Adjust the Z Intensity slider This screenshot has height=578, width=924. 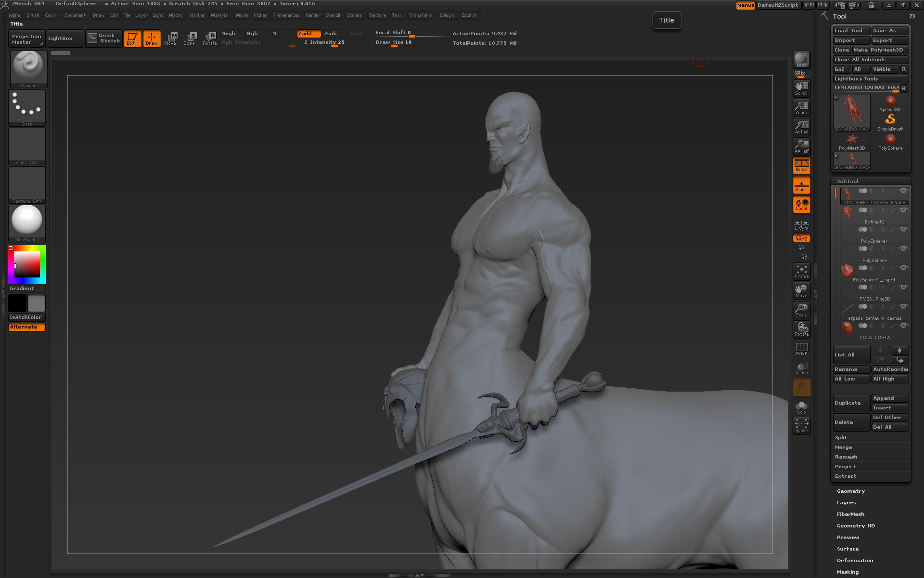[325, 42]
